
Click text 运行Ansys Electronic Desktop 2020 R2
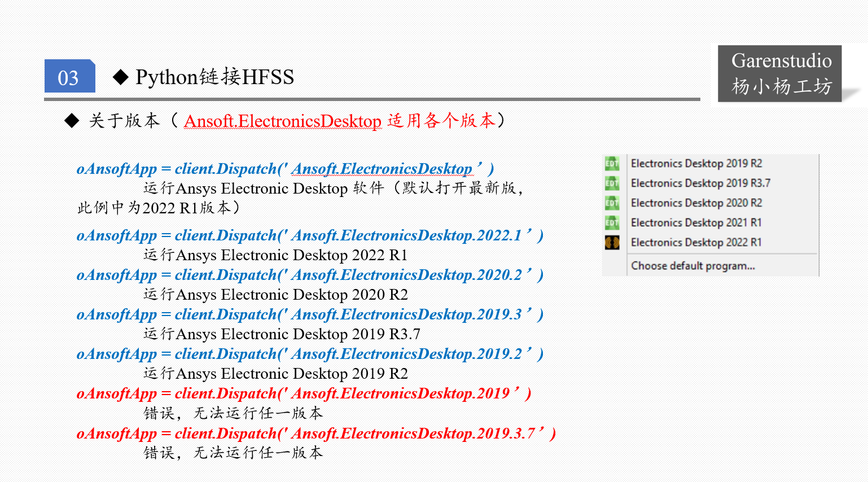(x=275, y=295)
